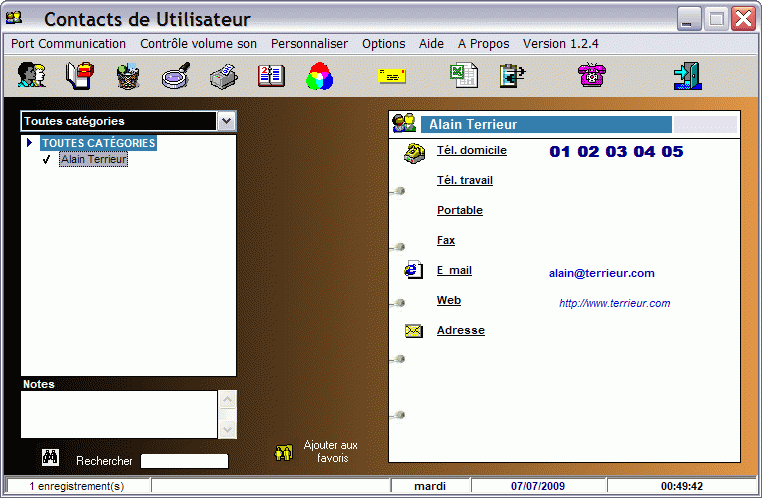Open the Options menu
Image resolution: width=762 pixels, height=498 pixels.
383,44
